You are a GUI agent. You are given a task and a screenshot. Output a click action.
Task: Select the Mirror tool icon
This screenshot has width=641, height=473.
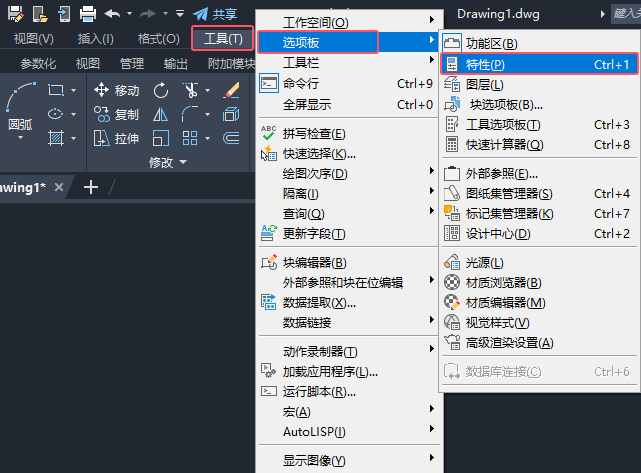click(160, 114)
